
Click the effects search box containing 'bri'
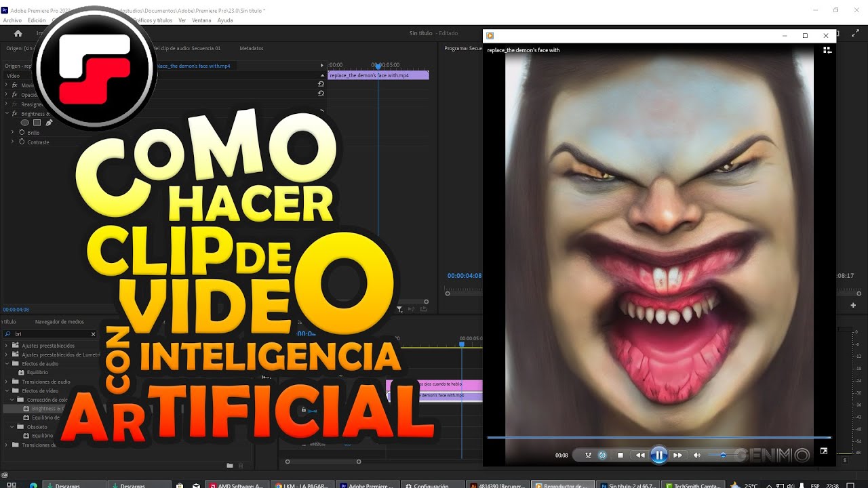51,333
